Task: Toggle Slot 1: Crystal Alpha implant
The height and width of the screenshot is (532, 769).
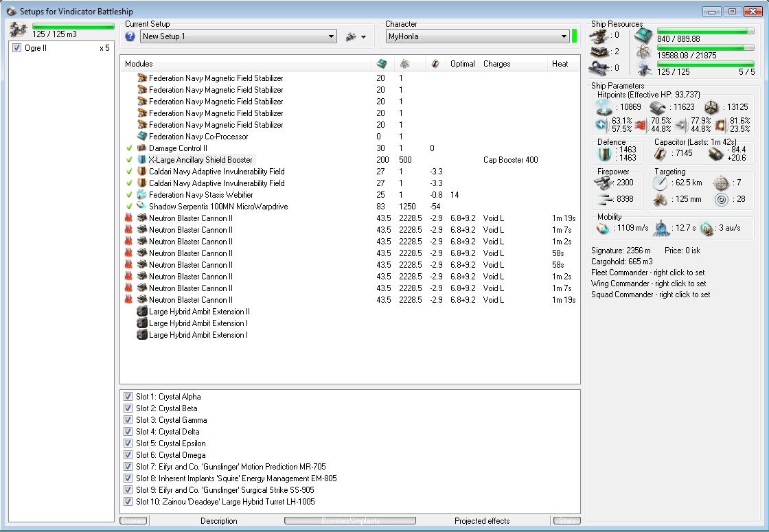Action: pyautogui.click(x=128, y=396)
